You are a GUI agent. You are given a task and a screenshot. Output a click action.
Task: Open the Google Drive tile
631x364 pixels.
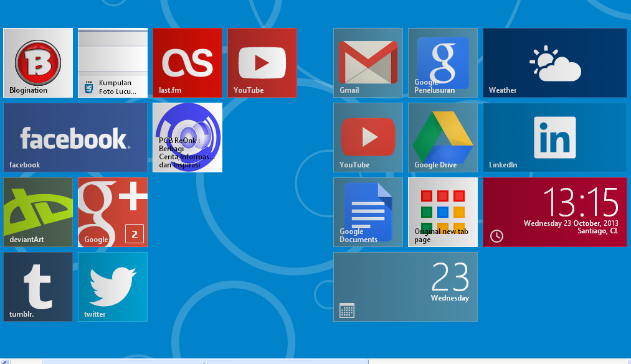[x=443, y=138]
